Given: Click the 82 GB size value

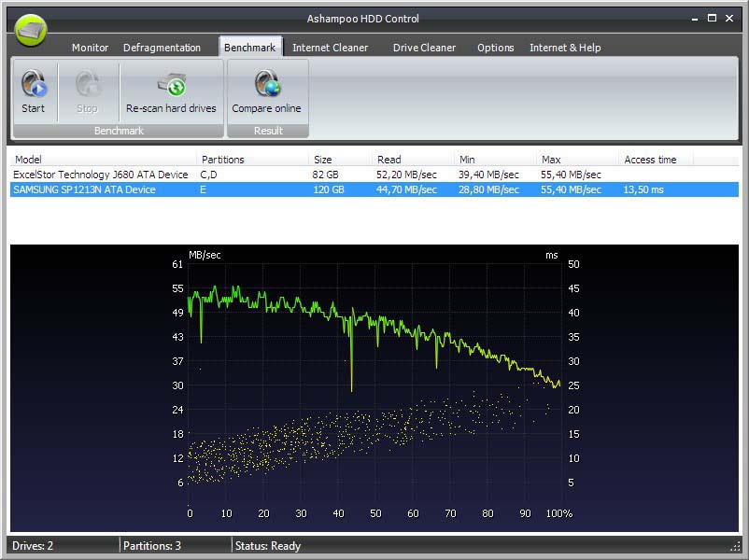Looking at the screenshot, I should (x=325, y=175).
